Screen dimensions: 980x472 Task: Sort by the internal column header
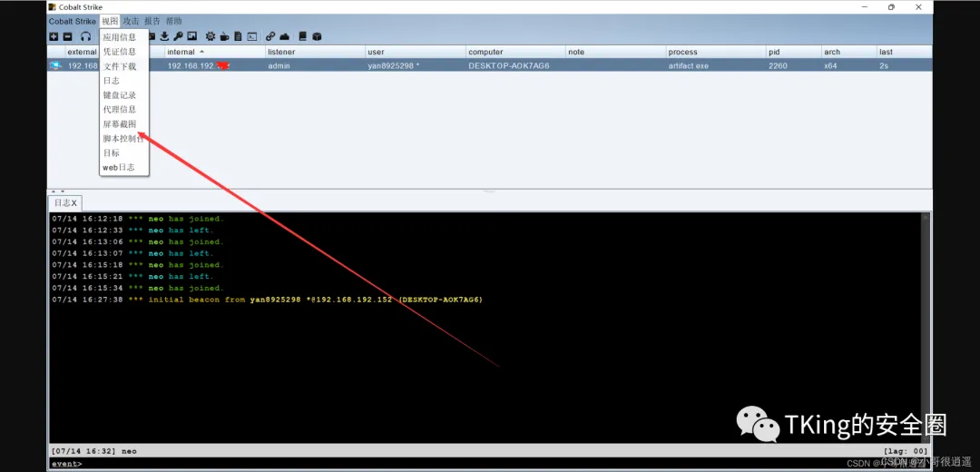(215, 52)
